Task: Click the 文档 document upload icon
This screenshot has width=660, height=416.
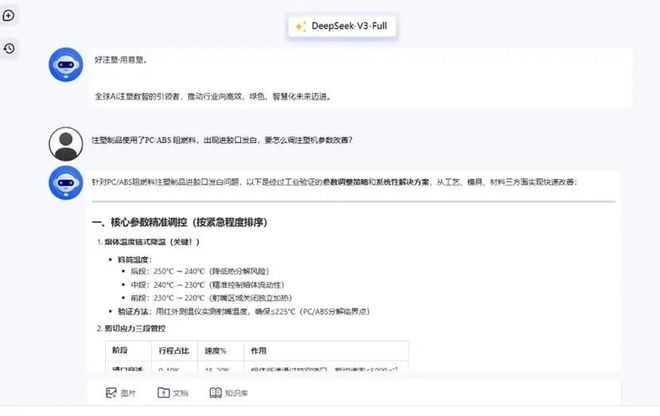Action: [x=163, y=393]
